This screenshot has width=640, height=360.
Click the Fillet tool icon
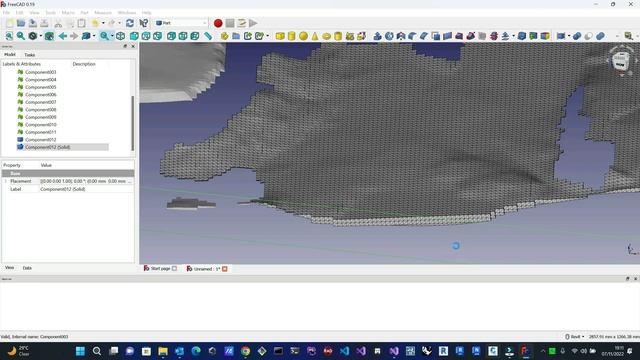pyautogui.click(x=412, y=36)
